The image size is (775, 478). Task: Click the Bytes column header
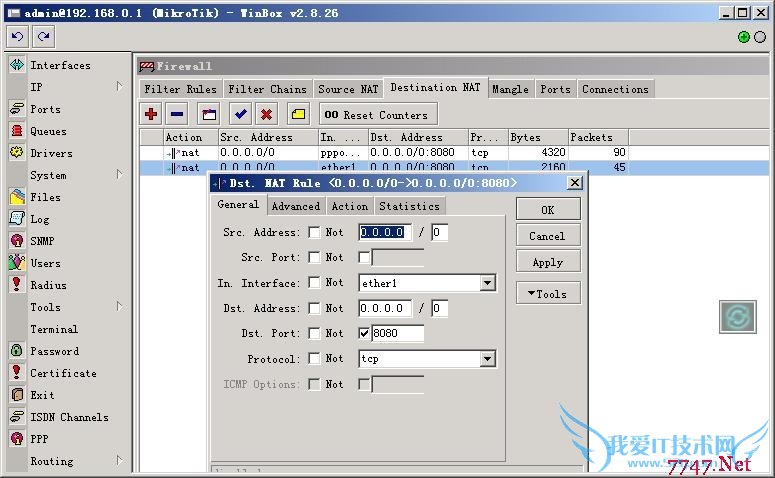pyautogui.click(x=538, y=137)
